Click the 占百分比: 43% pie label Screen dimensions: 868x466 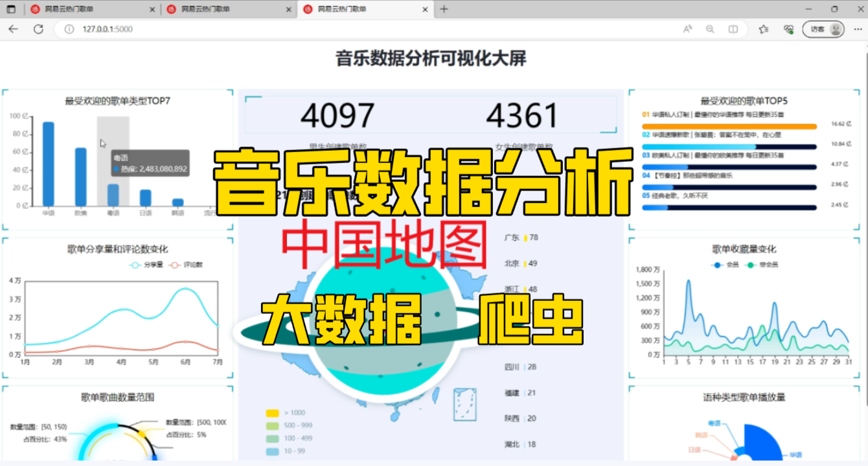[x=45, y=439]
